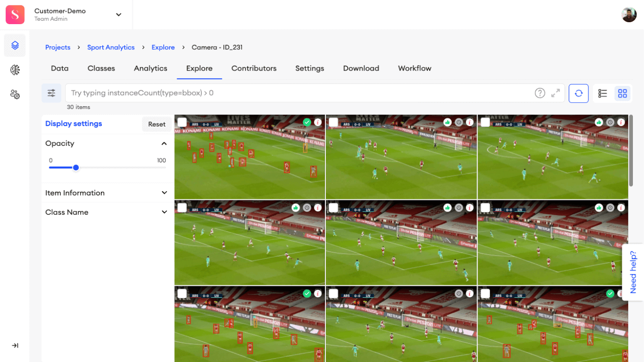
Task: Switch to the Workflow tab
Action: [x=415, y=69]
